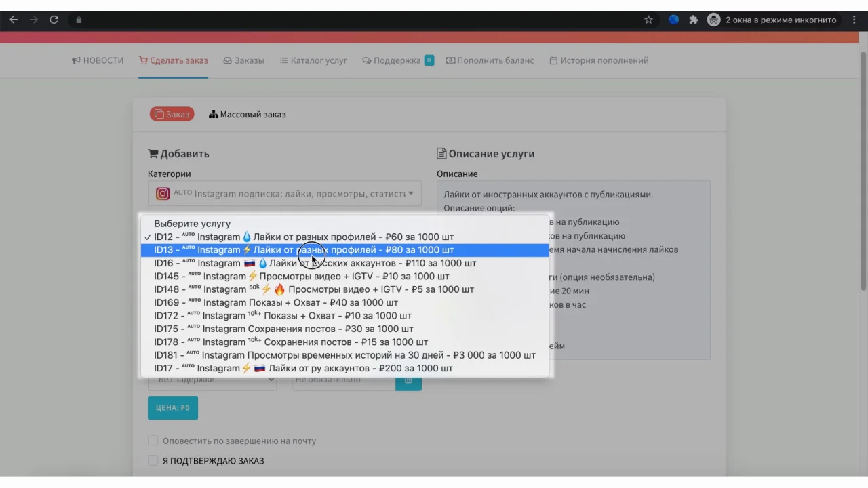The width and height of the screenshot is (868, 488).
Task: Click the address bar padlock icon
Action: click(x=79, y=20)
